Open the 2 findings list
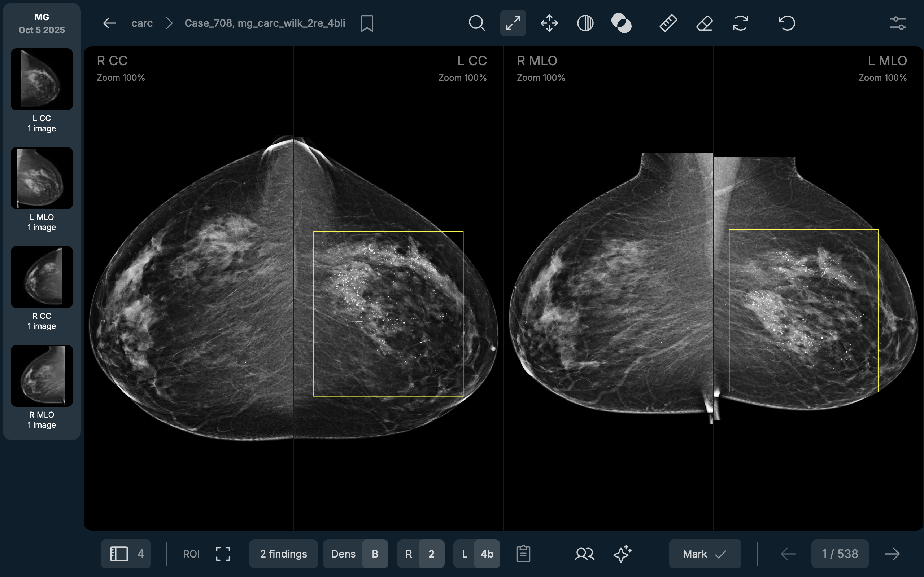Viewport: 924px width, 577px height. pos(283,554)
